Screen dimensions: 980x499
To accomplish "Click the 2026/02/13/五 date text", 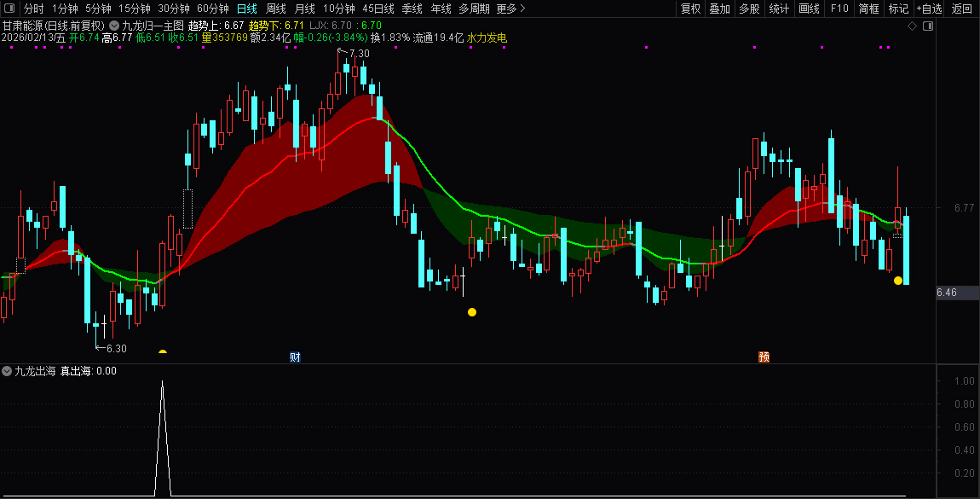I will pos(33,38).
